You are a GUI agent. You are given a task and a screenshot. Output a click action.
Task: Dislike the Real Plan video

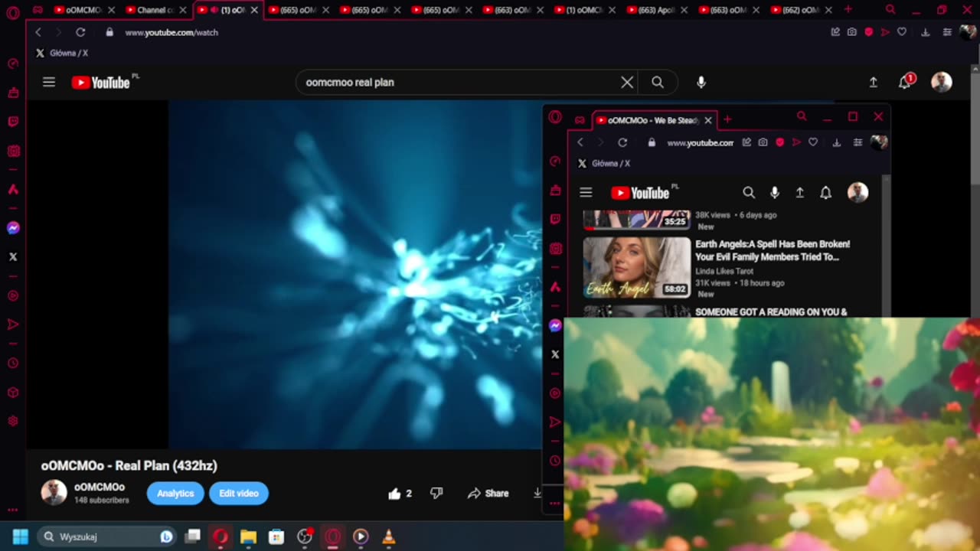[436, 494]
